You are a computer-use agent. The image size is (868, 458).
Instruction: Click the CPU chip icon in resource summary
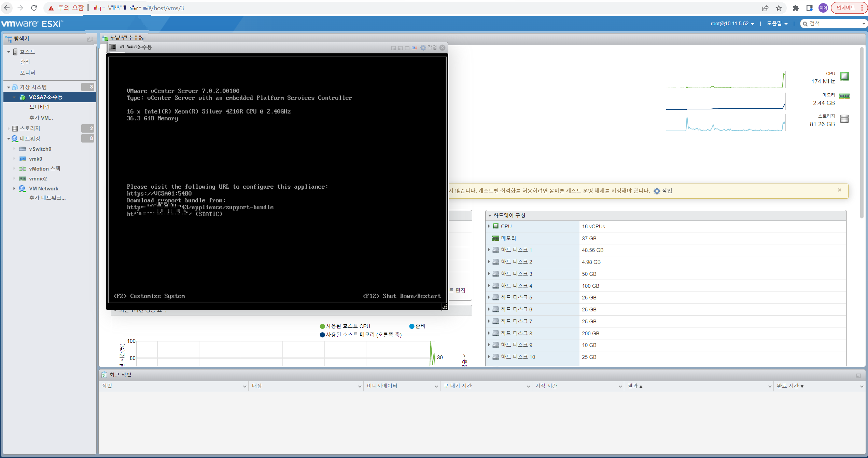844,76
